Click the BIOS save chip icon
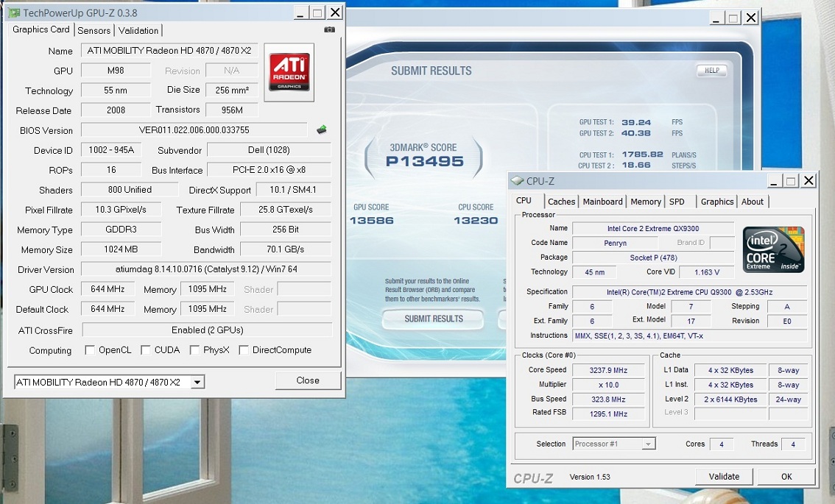Image resolution: width=835 pixels, height=504 pixels. pyautogui.click(x=322, y=130)
